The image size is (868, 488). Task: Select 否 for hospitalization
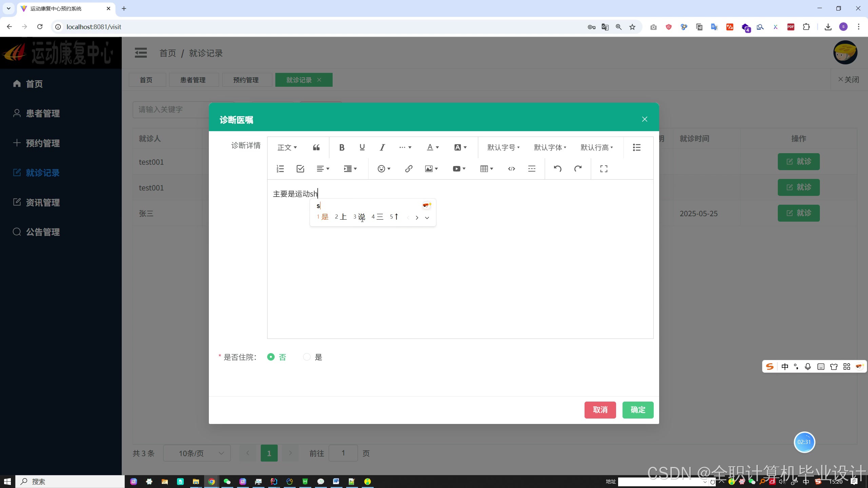[271, 357]
